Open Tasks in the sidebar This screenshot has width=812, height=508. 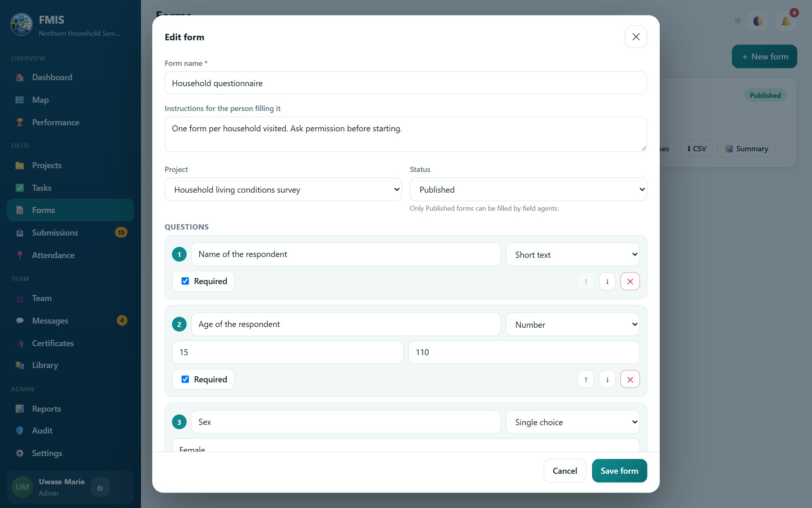tap(70, 188)
